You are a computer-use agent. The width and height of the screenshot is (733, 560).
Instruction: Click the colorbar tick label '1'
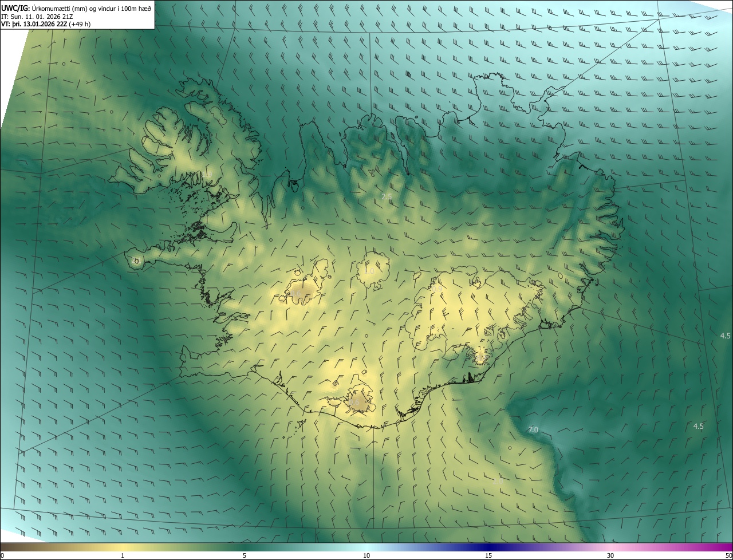pyautogui.click(x=123, y=555)
